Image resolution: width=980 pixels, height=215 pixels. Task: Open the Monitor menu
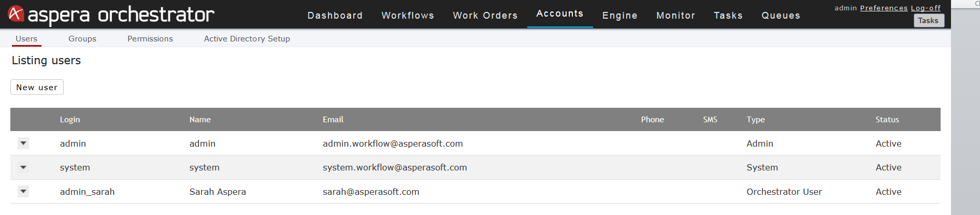pyautogui.click(x=675, y=16)
